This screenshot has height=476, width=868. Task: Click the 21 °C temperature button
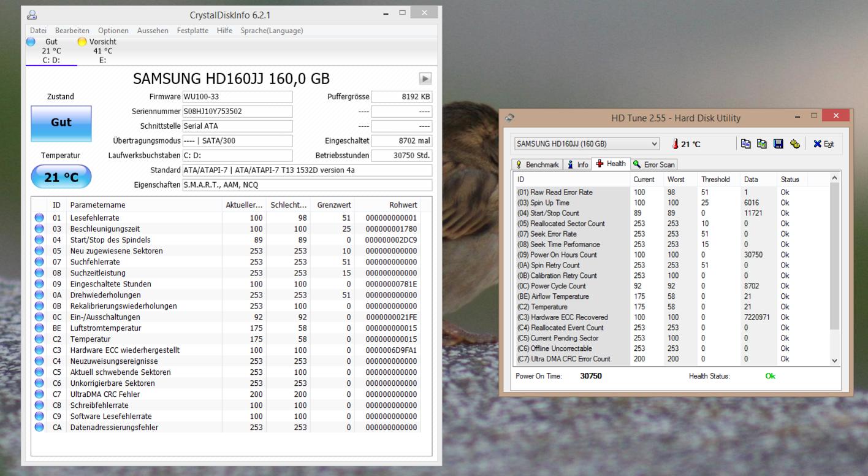(61, 177)
